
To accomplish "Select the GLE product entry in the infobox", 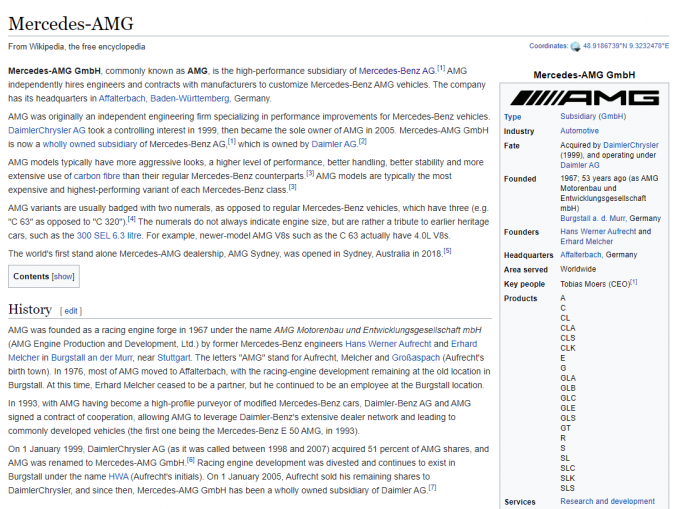I will pyautogui.click(x=568, y=408).
